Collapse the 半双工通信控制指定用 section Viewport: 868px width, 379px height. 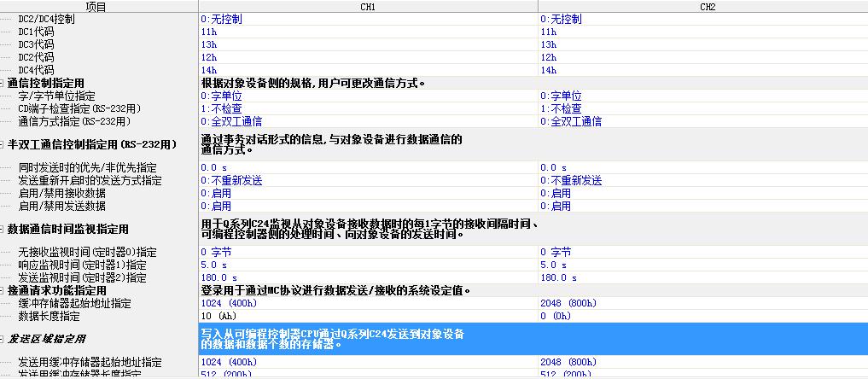3,144
